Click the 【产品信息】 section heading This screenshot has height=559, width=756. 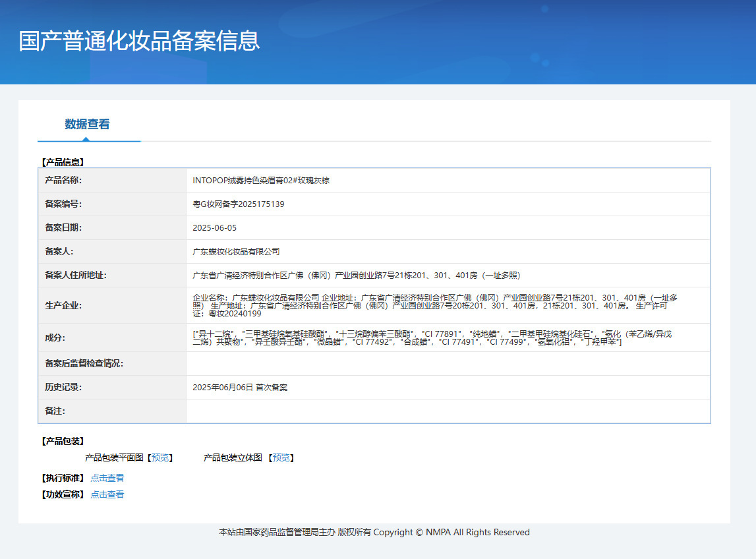point(63,162)
